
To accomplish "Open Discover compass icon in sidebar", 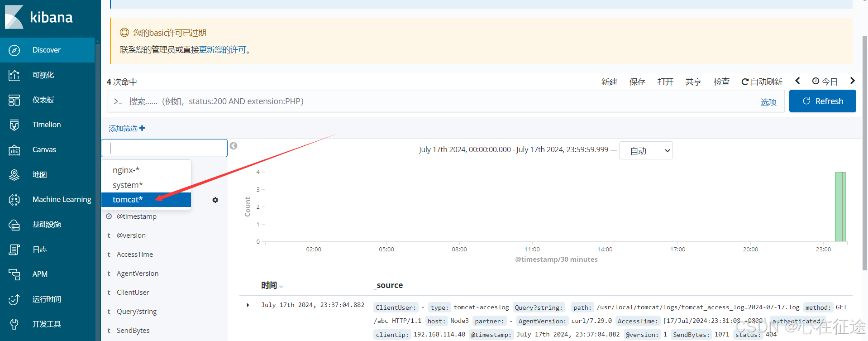I will [x=14, y=50].
